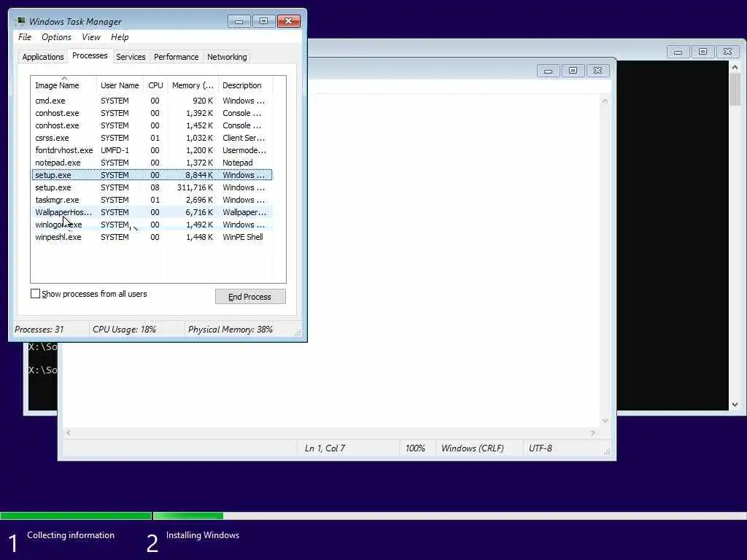Select the taskmgr.exe process
The image size is (747, 560).
pyautogui.click(x=152, y=200)
